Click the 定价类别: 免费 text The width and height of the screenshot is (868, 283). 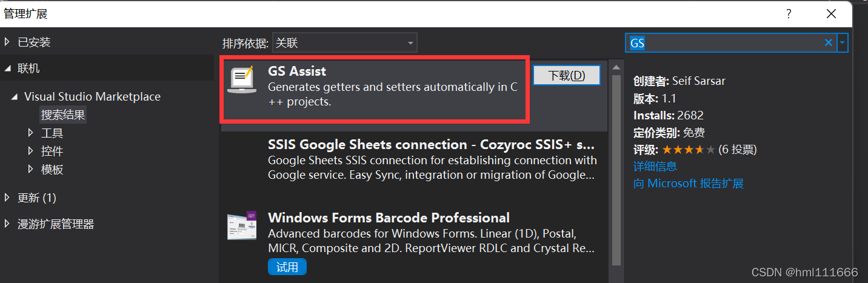coord(669,132)
